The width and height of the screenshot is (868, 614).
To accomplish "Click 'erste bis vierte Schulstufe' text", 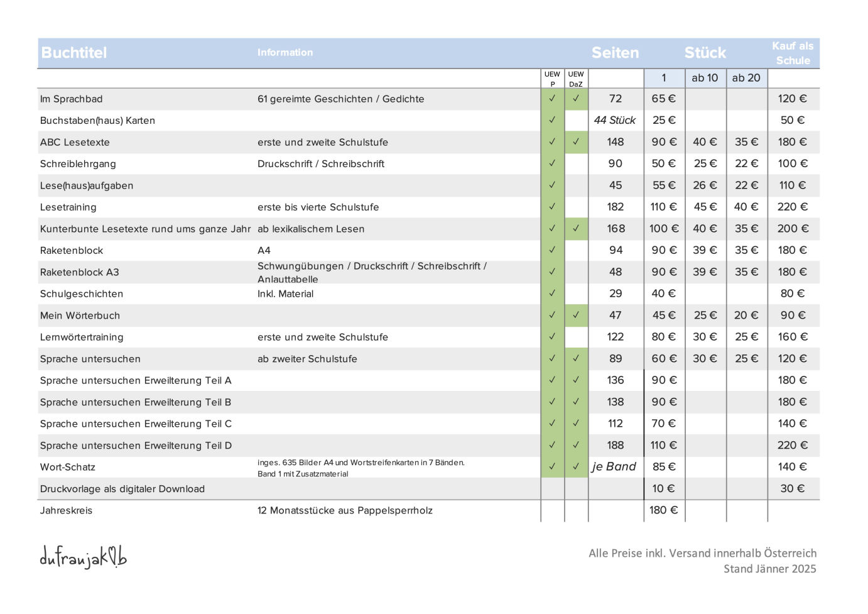I will [318, 207].
